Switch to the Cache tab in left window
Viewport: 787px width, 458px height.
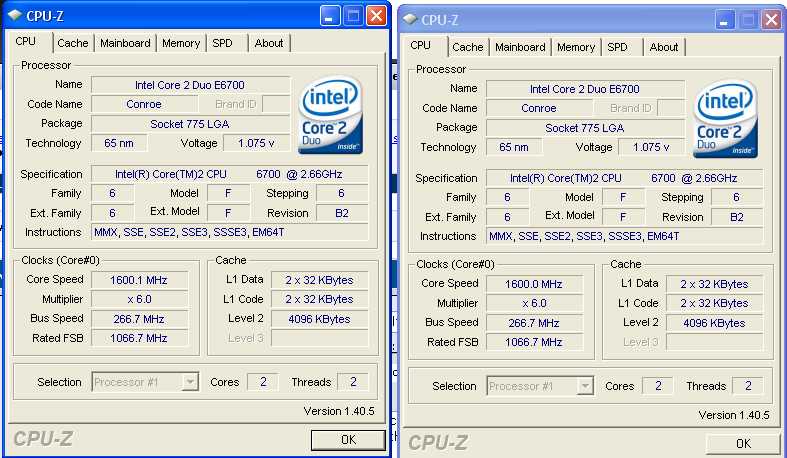point(73,43)
